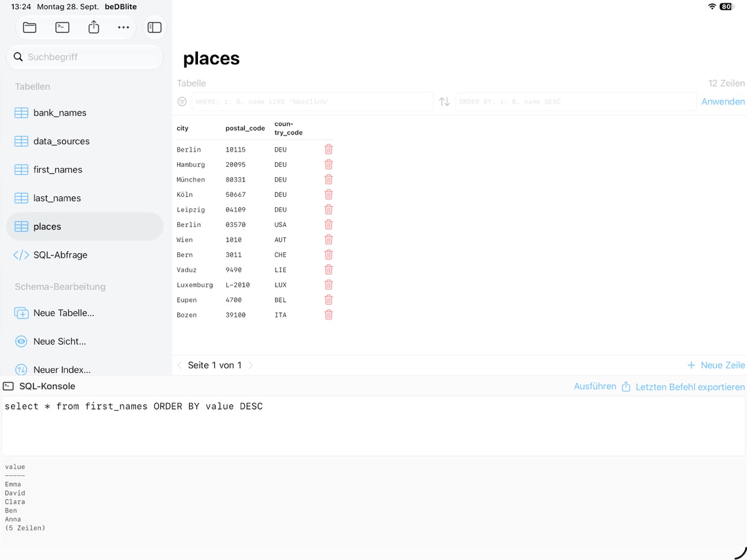
Task: Toggle the sidebar visibility icon
Action: coord(155,27)
